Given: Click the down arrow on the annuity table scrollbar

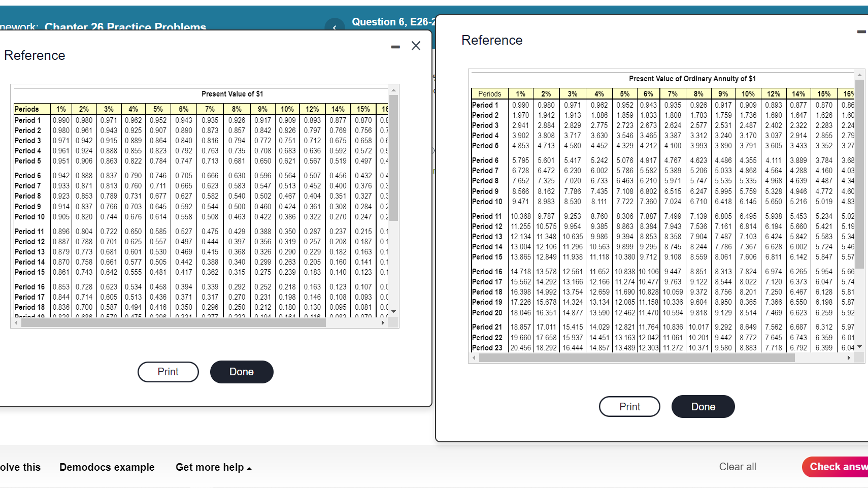Looking at the screenshot, I should click(x=858, y=346).
